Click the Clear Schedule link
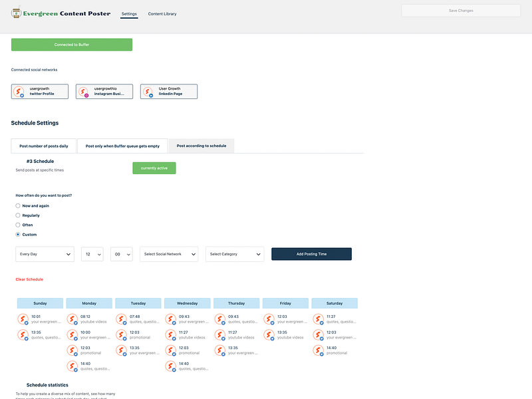Image resolution: width=532 pixels, height=399 pixels. [x=29, y=279]
